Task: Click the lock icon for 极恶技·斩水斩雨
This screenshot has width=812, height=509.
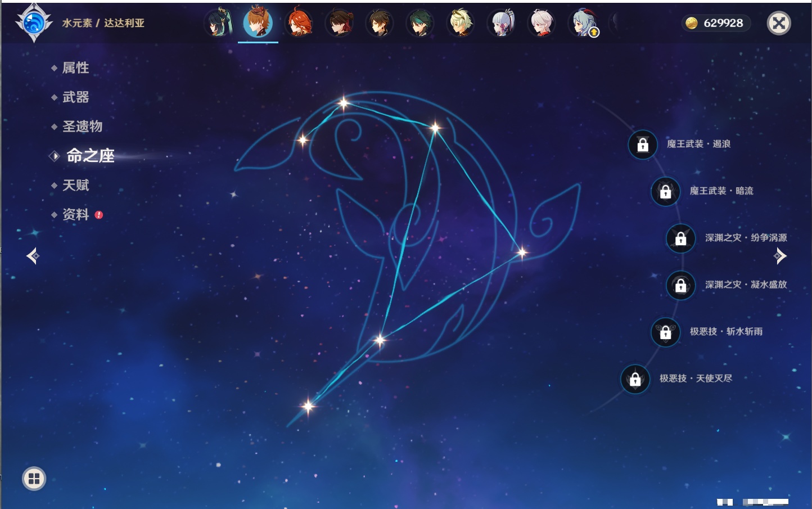Action: 665,332
